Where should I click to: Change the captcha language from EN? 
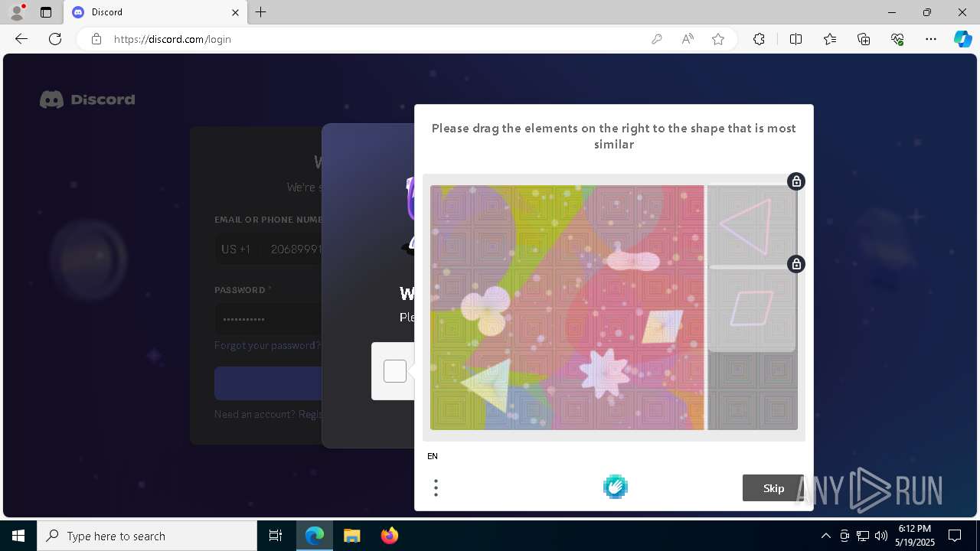(433, 456)
